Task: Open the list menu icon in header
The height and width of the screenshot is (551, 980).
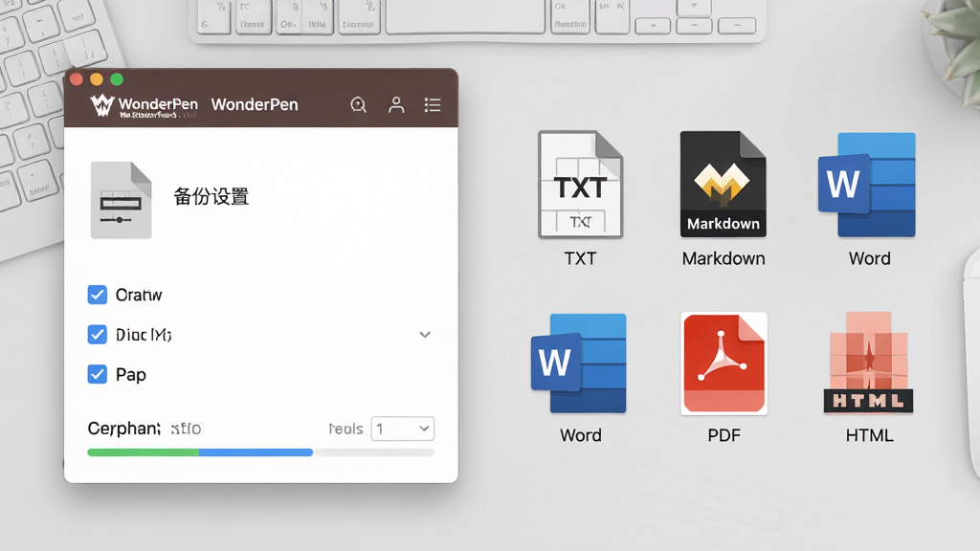Action: [433, 104]
